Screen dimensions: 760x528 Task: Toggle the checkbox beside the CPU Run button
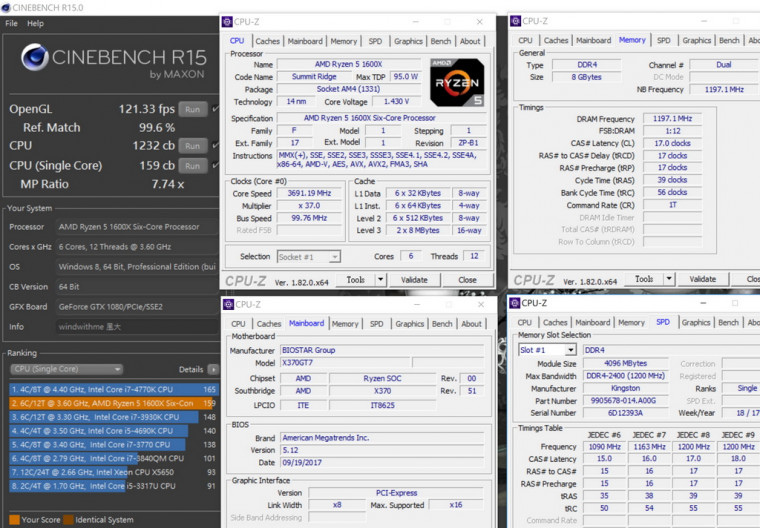(x=215, y=146)
